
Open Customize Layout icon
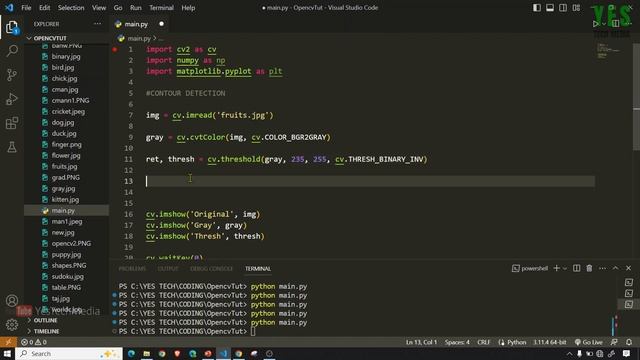pos(576,8)
